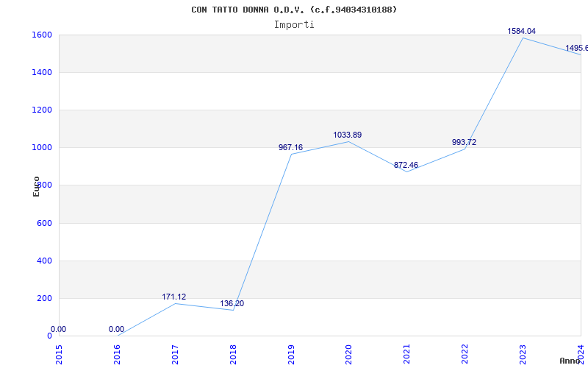This screenshot has height=368, width=588.
Task: Click the 136.20 data label
Action: pos(232,303)
